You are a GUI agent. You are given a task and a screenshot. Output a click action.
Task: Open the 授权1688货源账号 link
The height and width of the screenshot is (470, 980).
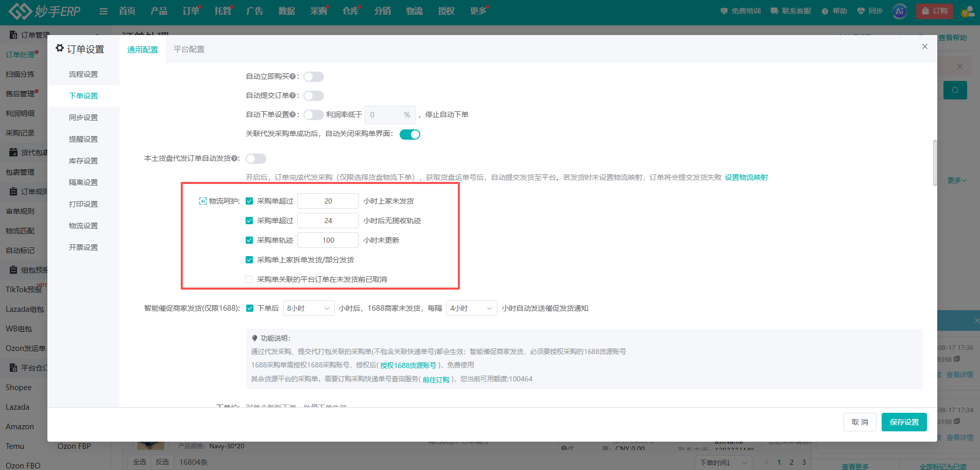(x=408, y=365)
